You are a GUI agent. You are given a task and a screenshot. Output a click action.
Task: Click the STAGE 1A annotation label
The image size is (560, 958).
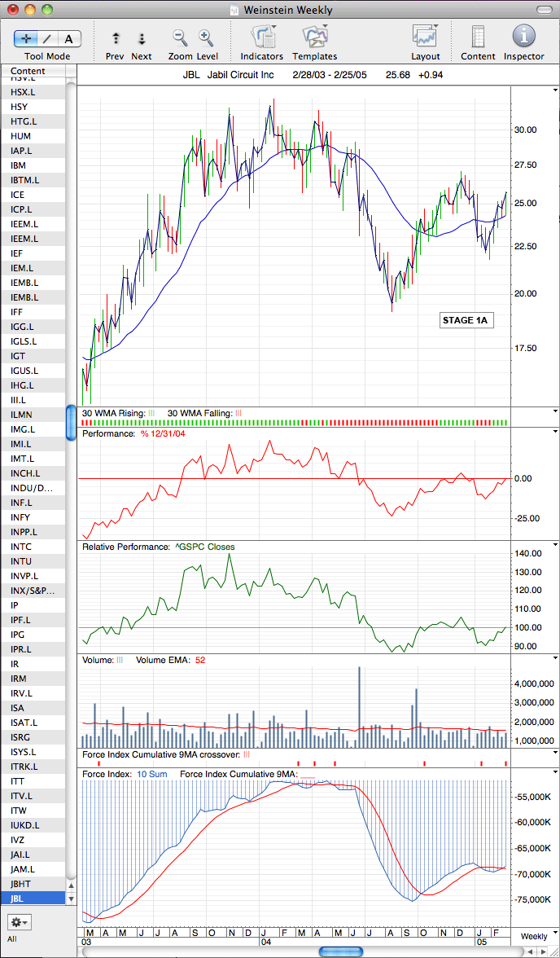(466, 320)
